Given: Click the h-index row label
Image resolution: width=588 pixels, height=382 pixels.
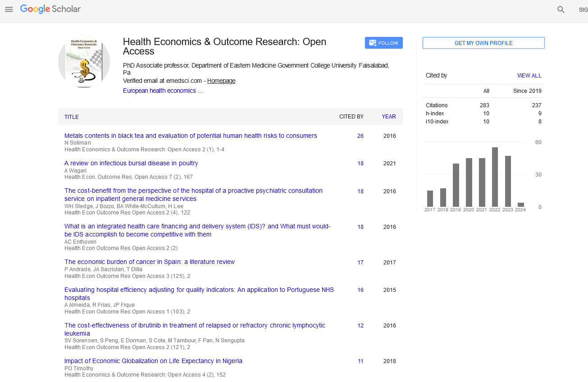Looking at the screenshot, I should (x=434, y=114).
